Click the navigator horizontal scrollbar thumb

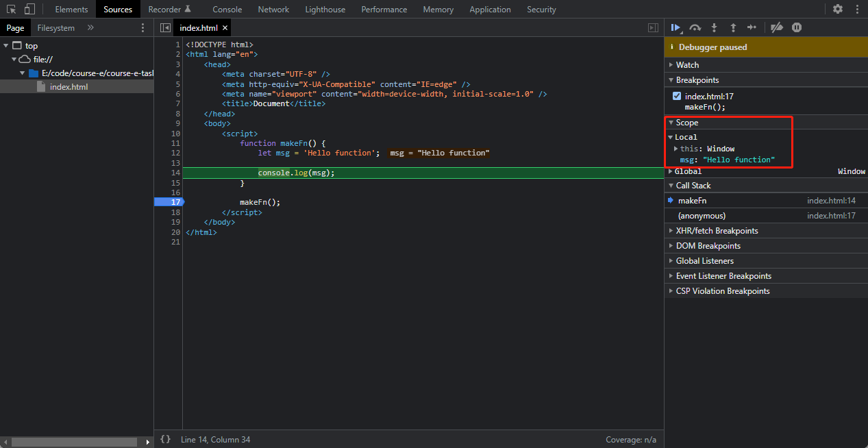pyautogui.click(x=74, y=443)
